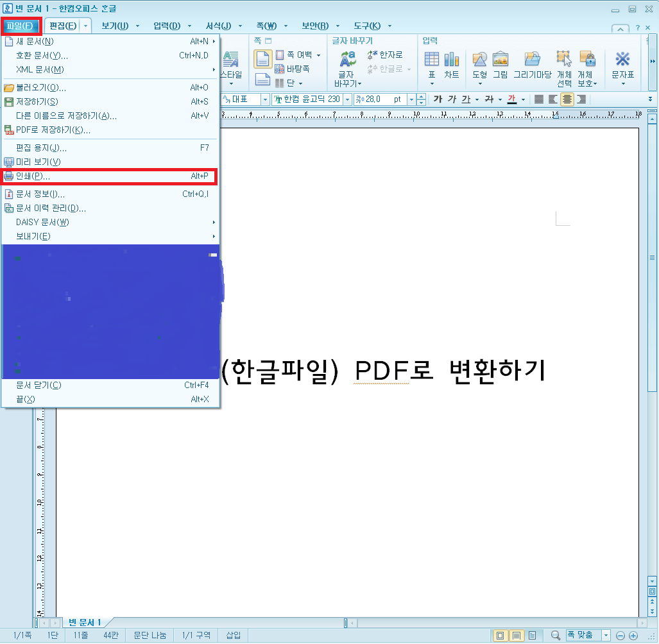Open the font color swatch
The height and width of the screenshot is (644, 659).
[x=513, y=99]
